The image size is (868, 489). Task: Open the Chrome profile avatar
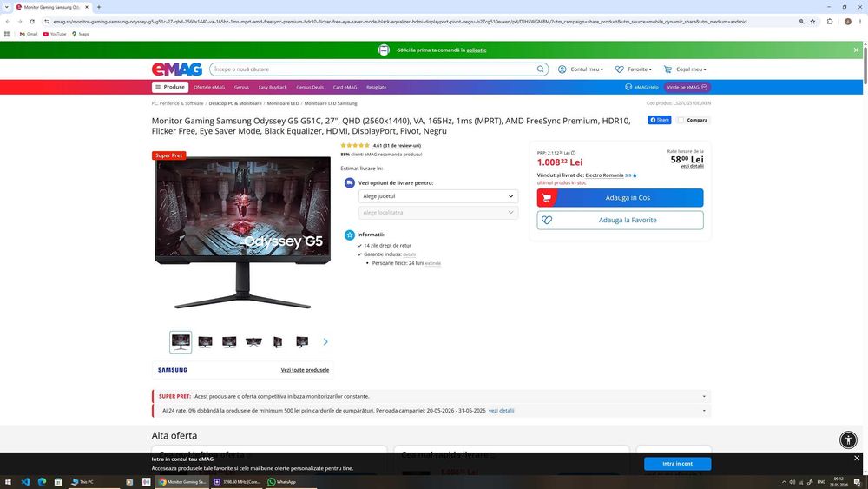[847, 22]
